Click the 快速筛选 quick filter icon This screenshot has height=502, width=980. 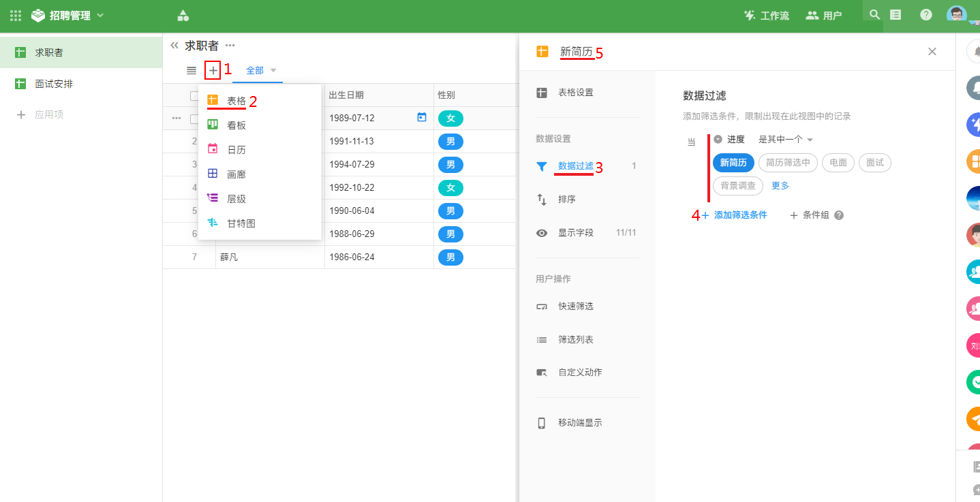(x=542, y=307)
